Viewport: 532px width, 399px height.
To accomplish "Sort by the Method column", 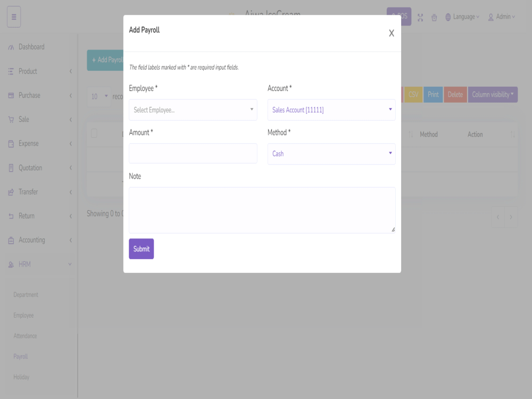I will point(428,135).
